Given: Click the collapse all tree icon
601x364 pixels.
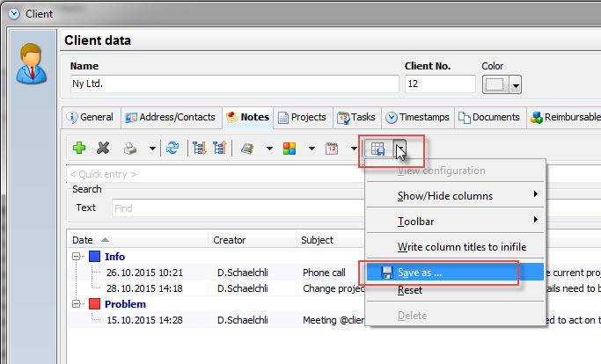Looking at the screenshot, I should pyautogui.click(x=218, y=149).
